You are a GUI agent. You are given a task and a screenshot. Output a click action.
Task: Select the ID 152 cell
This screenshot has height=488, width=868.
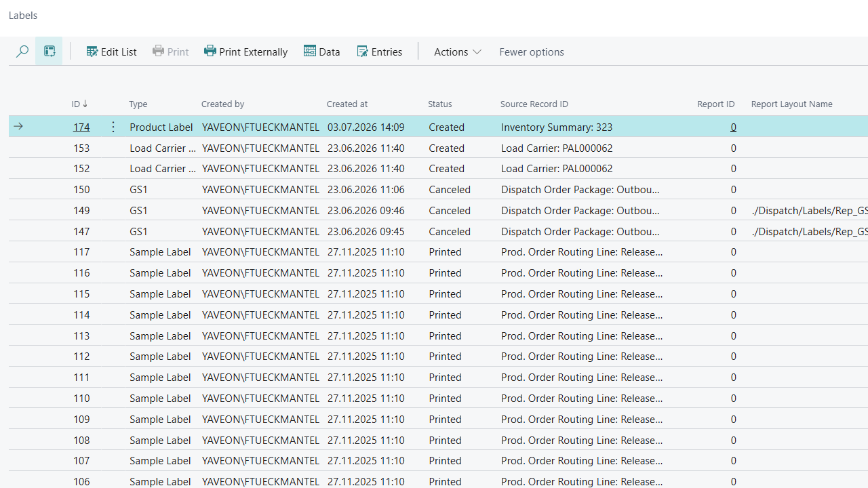pyautogui.click(x=81, y=168)
